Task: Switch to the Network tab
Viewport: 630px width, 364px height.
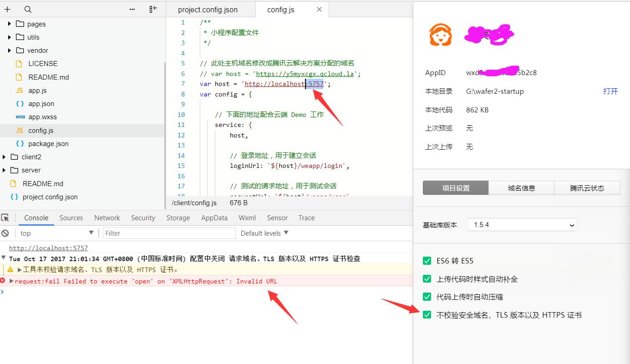Action: pos(107,218)
